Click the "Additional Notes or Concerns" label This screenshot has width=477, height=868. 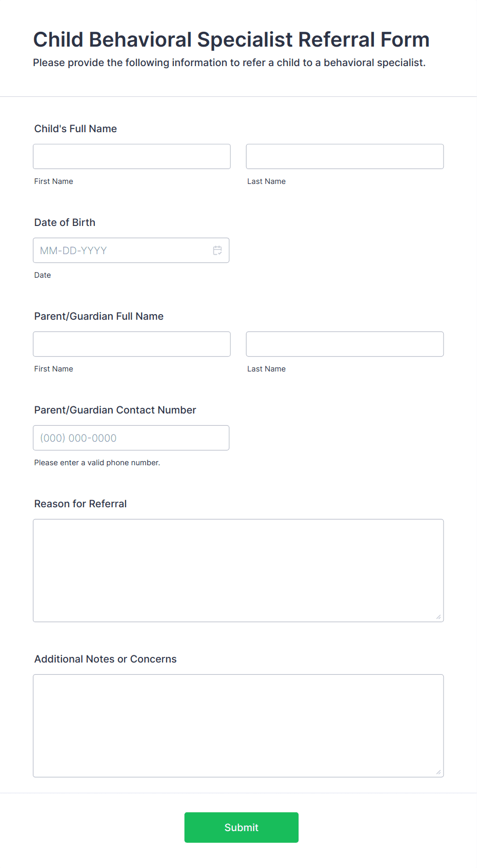pos(105,659)
